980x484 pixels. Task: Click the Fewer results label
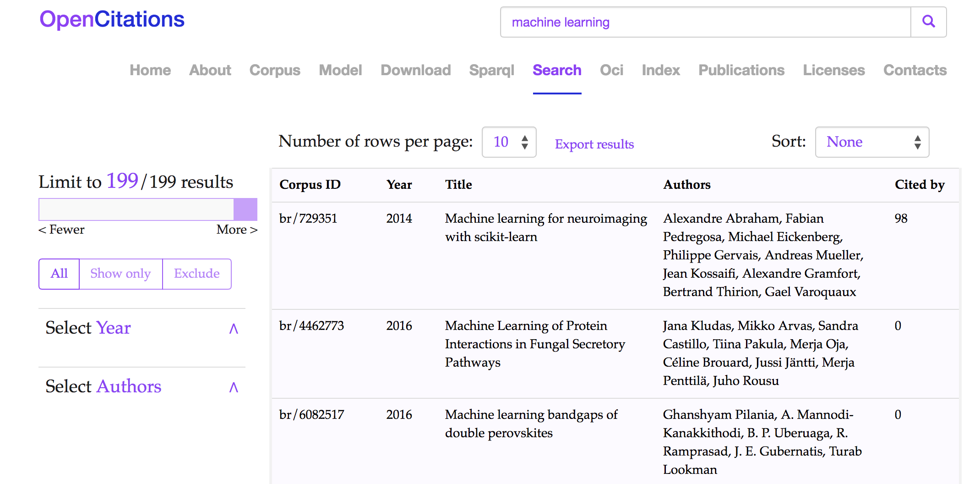(x=62, y=230)
